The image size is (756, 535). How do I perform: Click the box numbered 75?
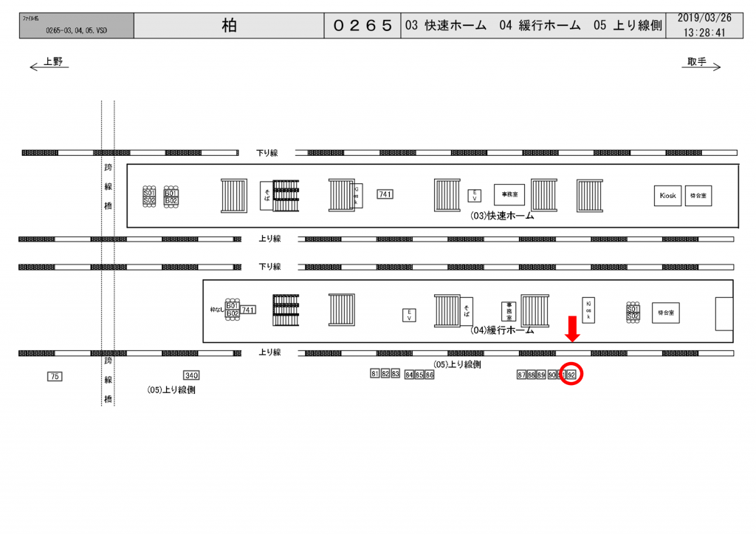coord(55,377)
